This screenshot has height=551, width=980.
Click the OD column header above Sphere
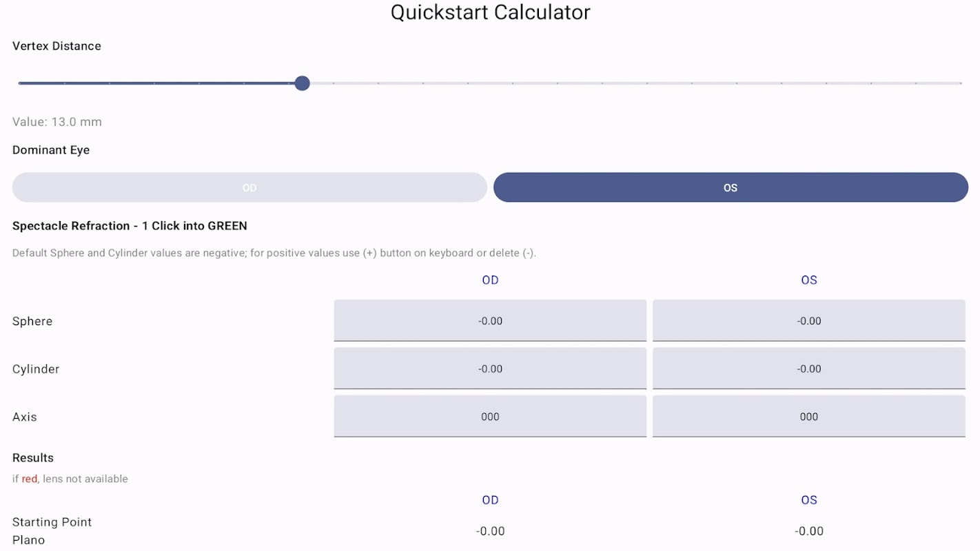pyautogui.click(x=490, y=280)
